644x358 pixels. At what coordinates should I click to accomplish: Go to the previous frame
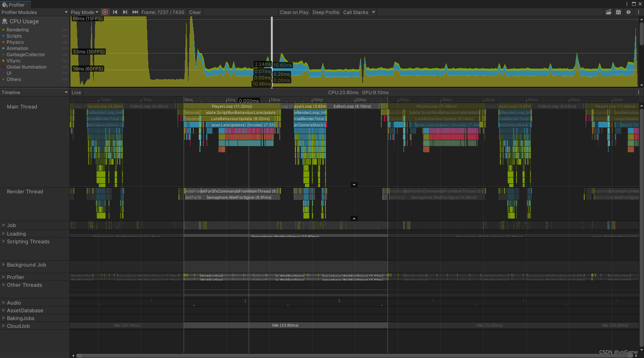tap(115, 12)
